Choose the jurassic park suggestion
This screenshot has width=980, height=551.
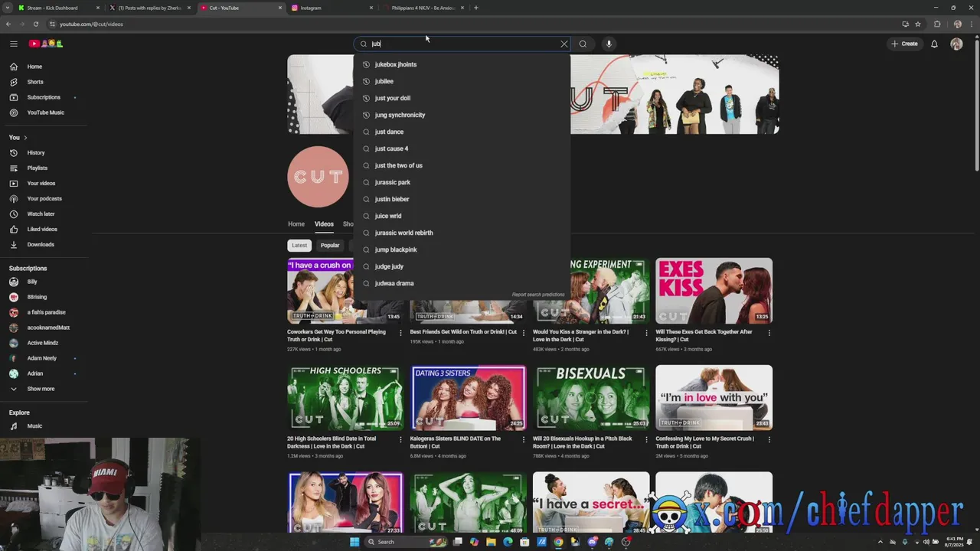[x=462, y=182]
